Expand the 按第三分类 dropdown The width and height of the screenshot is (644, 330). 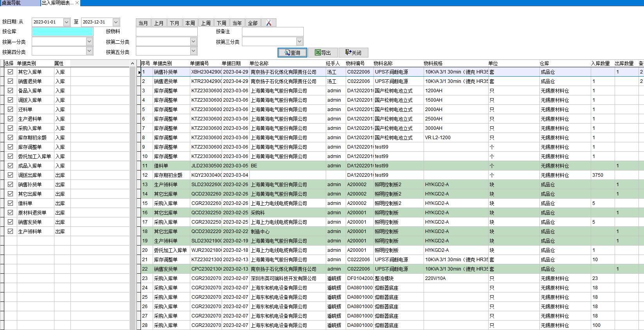299,41
